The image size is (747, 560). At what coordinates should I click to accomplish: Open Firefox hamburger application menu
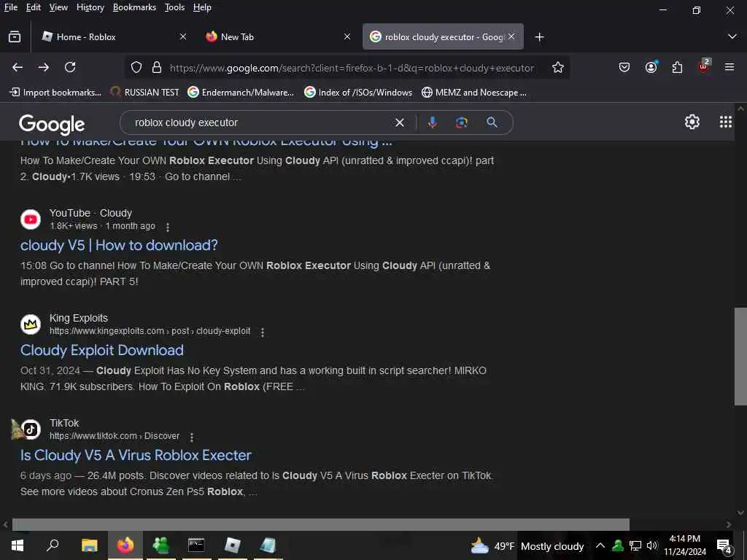point(729,67)
